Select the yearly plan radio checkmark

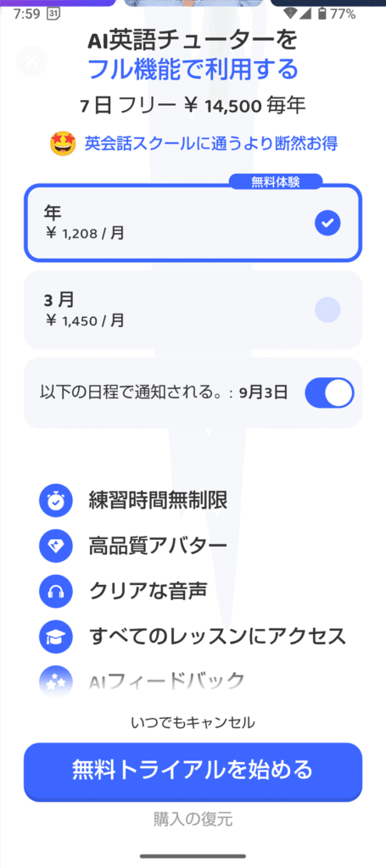coord(327,223)
